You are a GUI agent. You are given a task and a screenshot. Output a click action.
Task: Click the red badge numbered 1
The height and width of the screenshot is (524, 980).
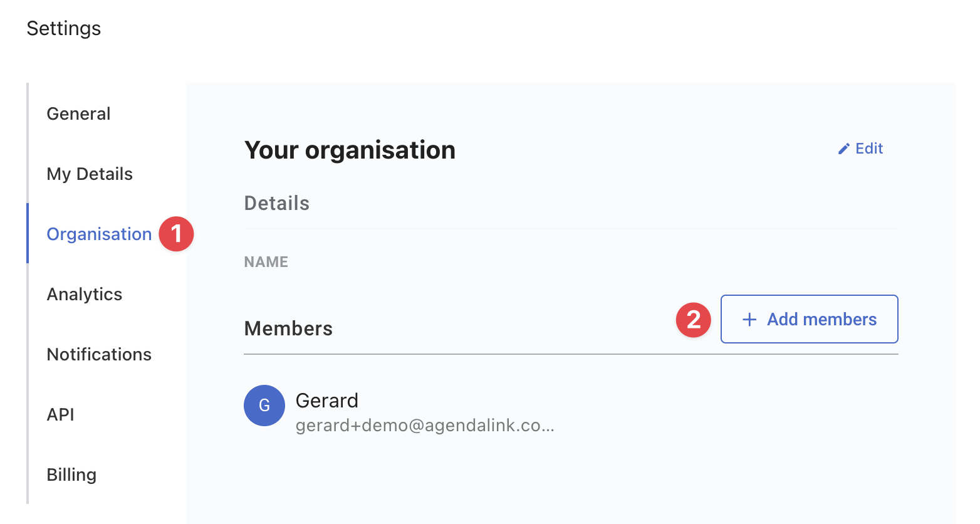[x=176, y=233]
